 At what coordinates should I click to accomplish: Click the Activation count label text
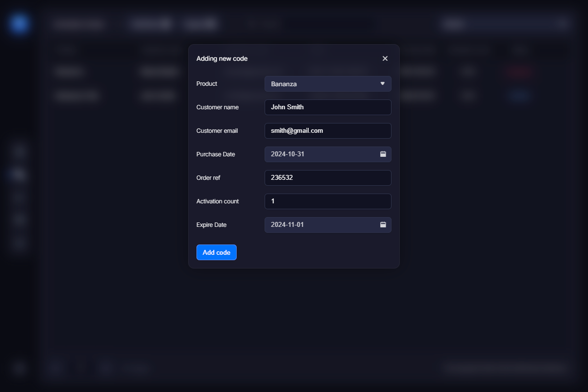click(x=218, y=201)
